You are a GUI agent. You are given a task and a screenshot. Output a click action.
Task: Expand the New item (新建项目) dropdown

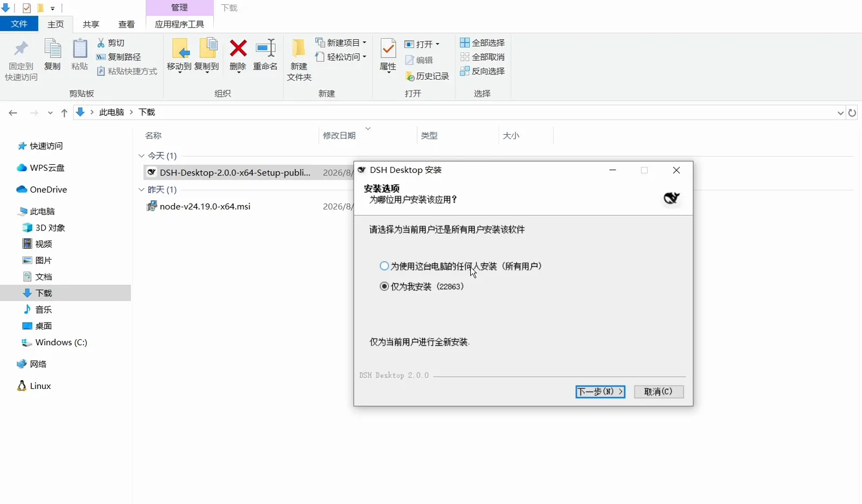click(365, 43)
